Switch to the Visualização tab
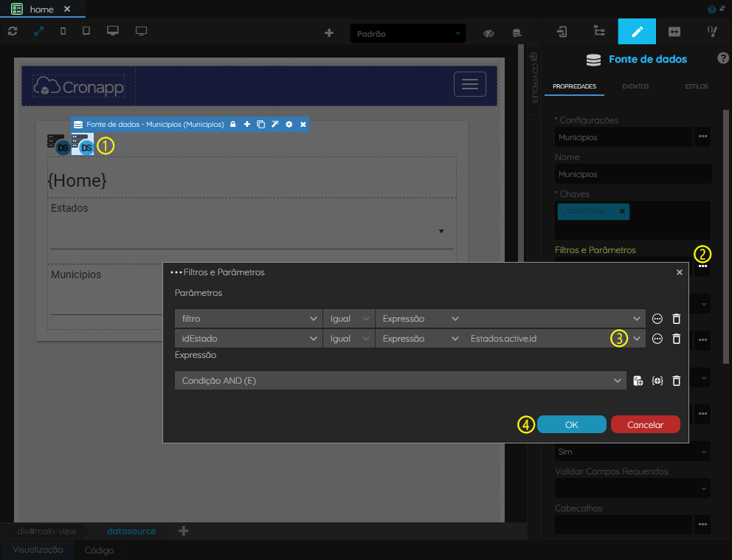This screenshot has width=732, height=560. [x=38, y=550]
